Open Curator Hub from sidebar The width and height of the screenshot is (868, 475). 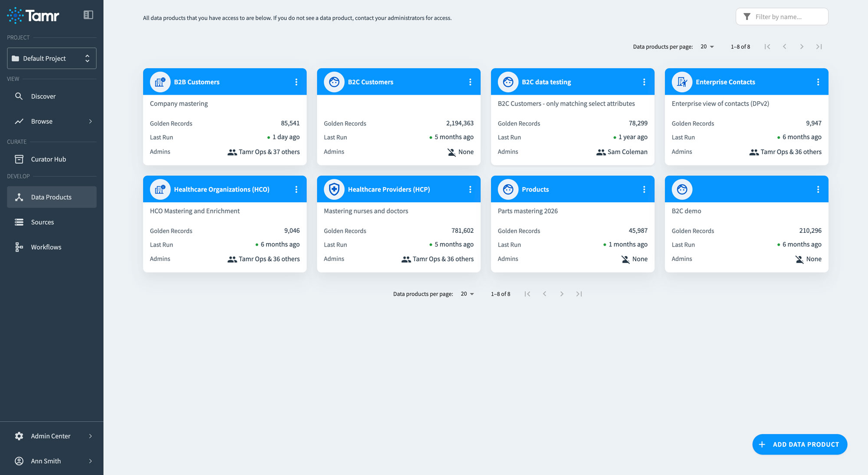click(x=48, y=159)
